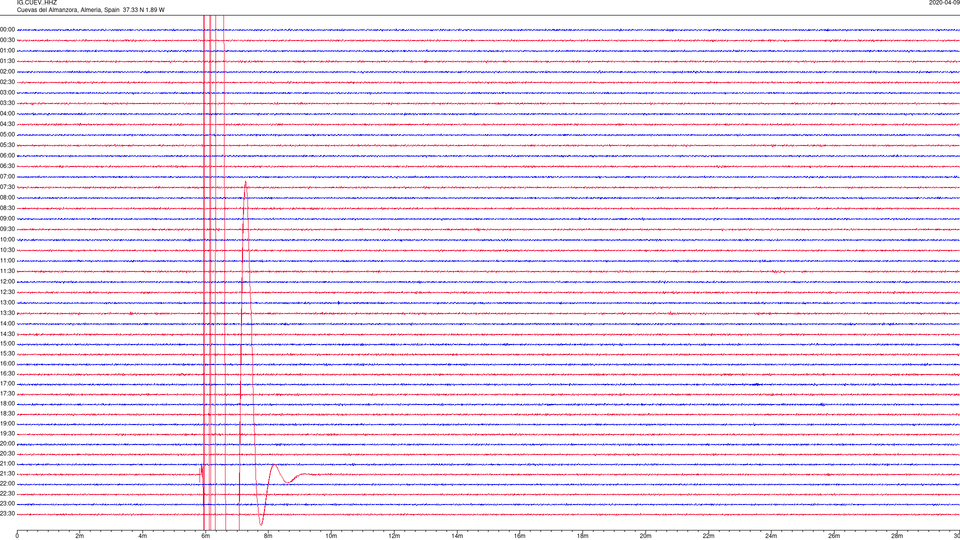Select the 04:00 trace time label
The height and width of the screenshot is (540, 960).
click(7, 114)
